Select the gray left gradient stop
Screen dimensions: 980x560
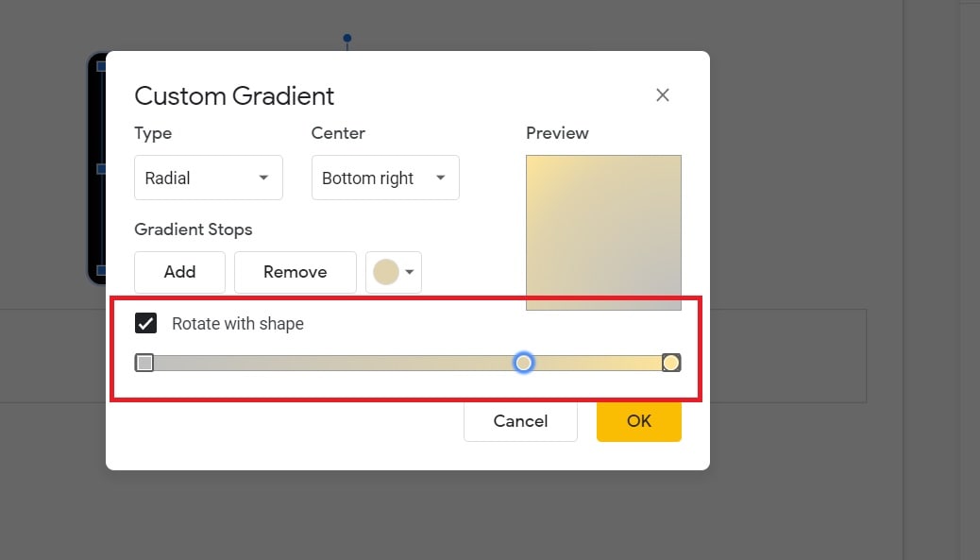pyautogui.click(x=144, y=363)
